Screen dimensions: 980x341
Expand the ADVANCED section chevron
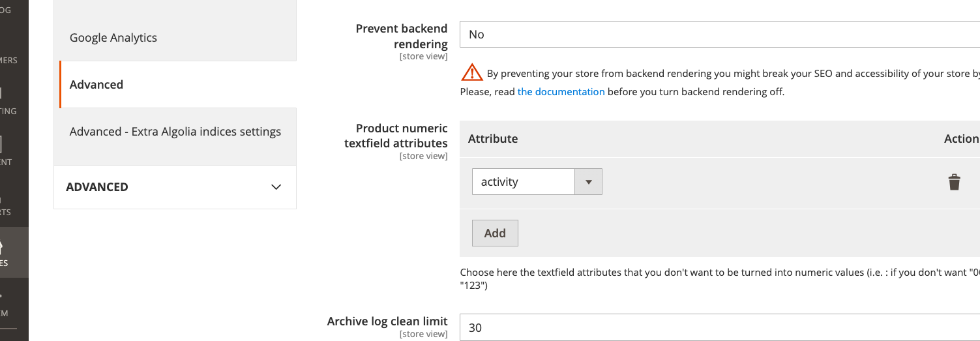pyautogui.click(x=276, y=187)
